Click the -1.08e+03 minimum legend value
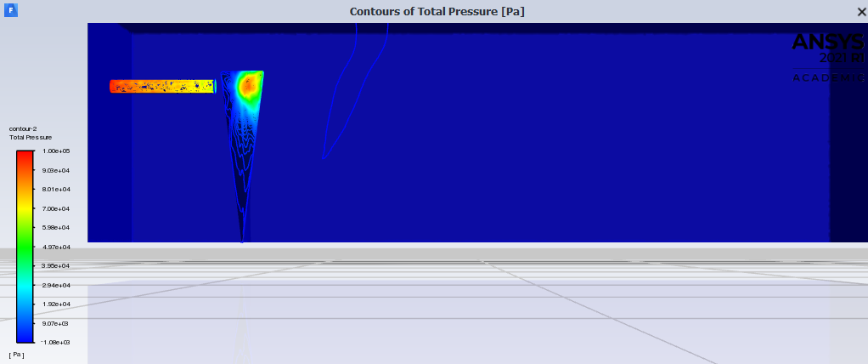868x364 pixels. (x=55, y=342)
